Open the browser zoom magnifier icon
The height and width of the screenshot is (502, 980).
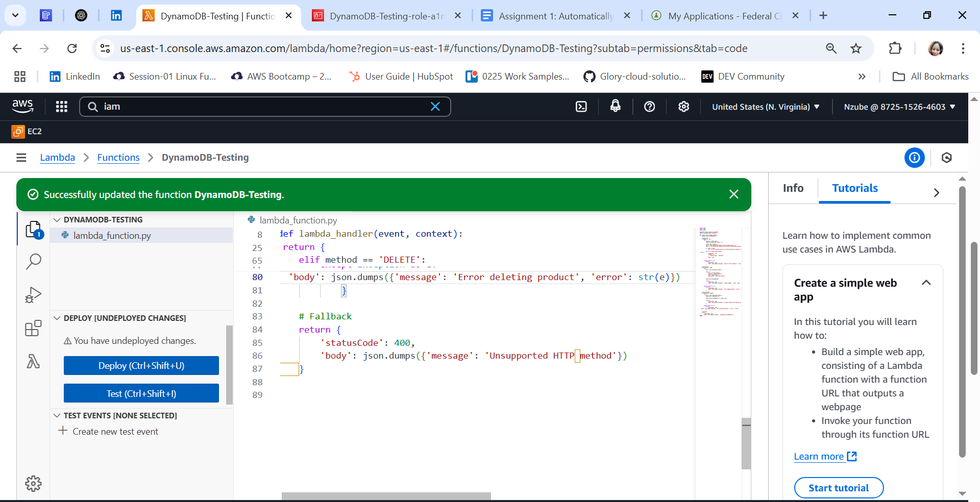(x=831, y=48)
